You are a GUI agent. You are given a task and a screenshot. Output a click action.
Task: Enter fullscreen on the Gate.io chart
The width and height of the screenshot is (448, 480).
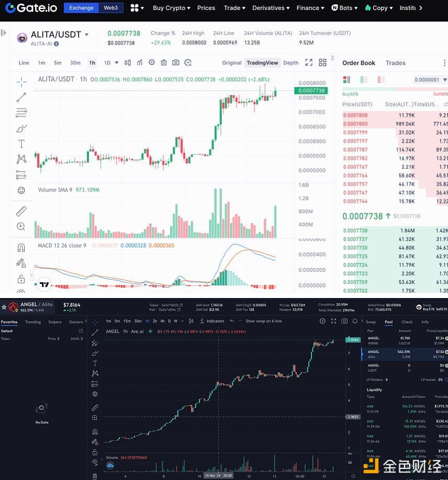click(309, 62)
